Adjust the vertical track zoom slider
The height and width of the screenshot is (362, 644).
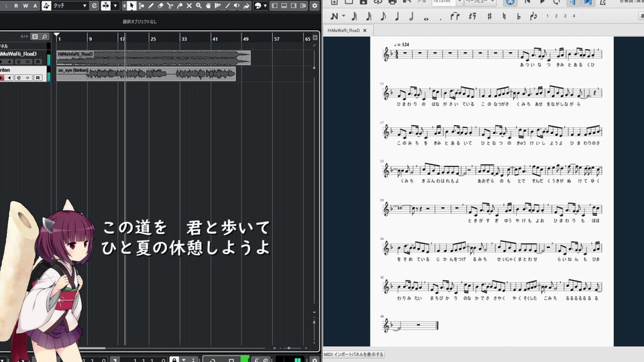(314, 67)
